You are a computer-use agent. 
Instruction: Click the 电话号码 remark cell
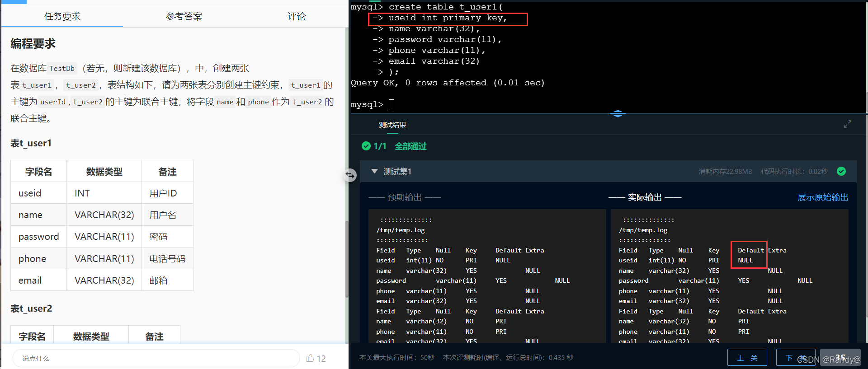point(167,259)
